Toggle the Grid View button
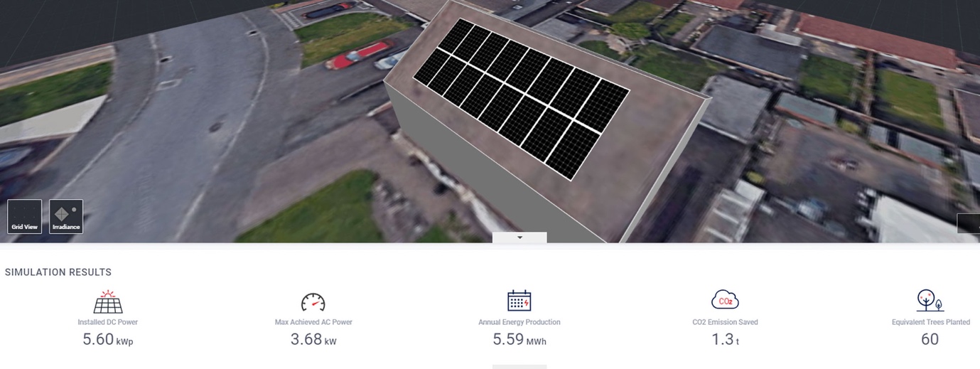 pos(24,216)
